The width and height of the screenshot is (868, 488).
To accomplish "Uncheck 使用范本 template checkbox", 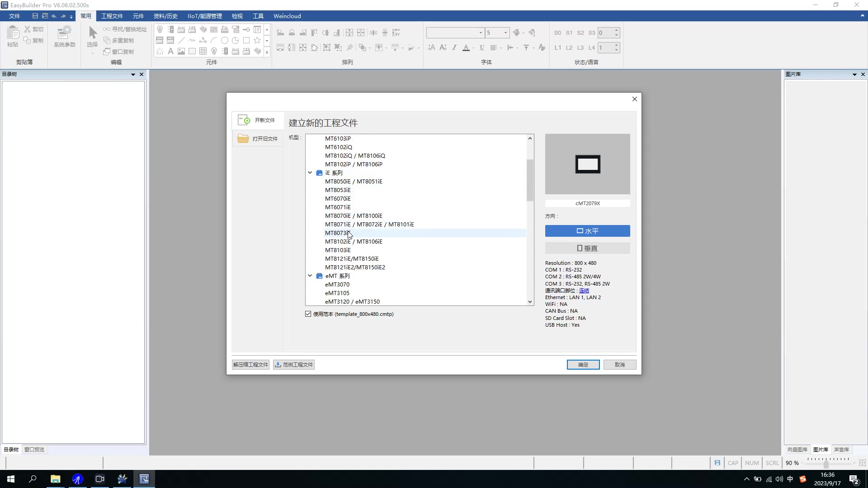I will (308, 314).
